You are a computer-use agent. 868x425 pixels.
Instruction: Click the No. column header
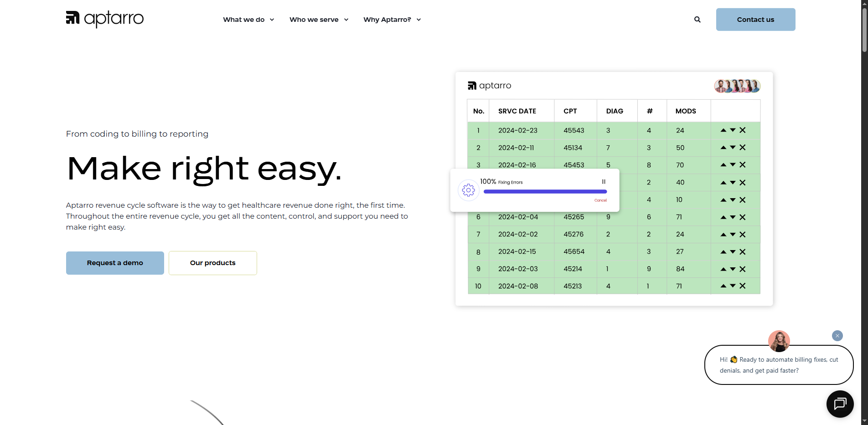pyautogui.click(x=479, y=111)
